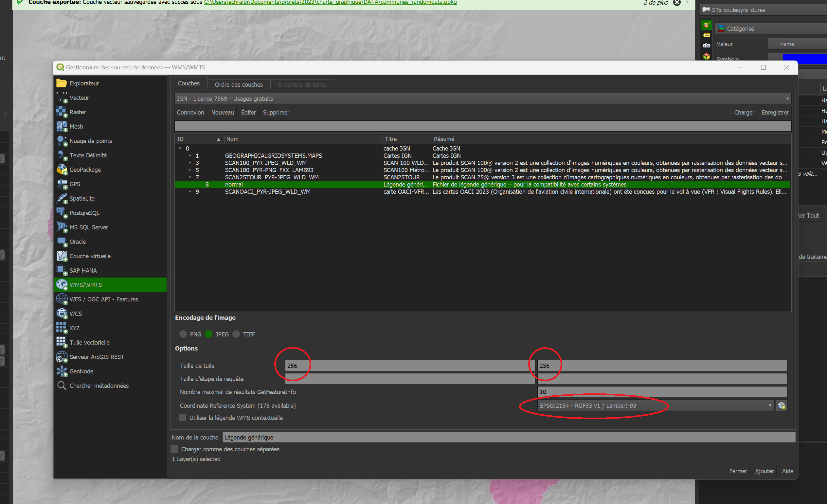Sort by the Titre column header
The image size is (827, 504).
click(407, 139)
